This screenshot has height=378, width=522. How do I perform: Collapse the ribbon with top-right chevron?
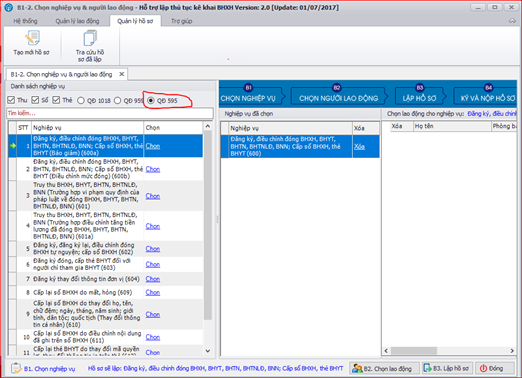pos(512,21)
